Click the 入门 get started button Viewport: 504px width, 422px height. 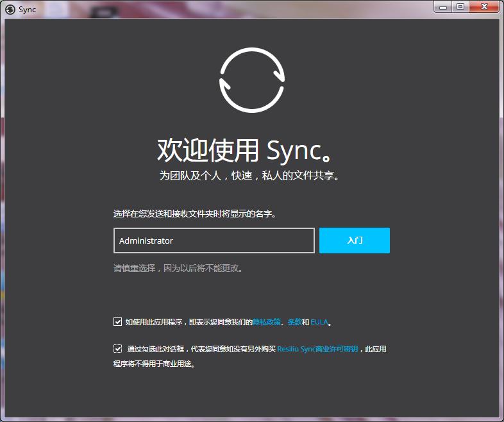[354, 241]
